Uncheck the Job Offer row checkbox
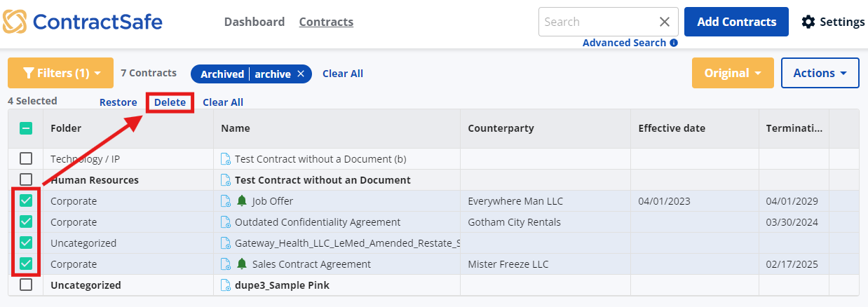868x307 pixels. 26,201
